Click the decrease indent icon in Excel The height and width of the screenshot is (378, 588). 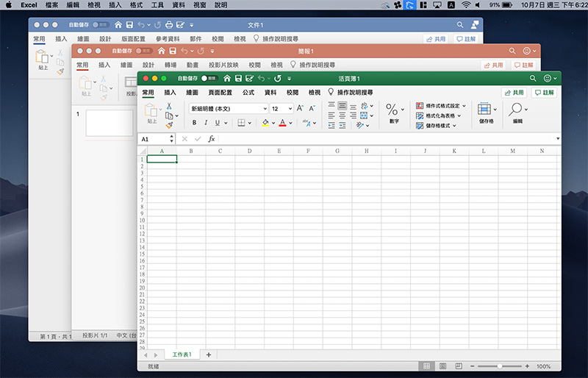pos(331,125)
